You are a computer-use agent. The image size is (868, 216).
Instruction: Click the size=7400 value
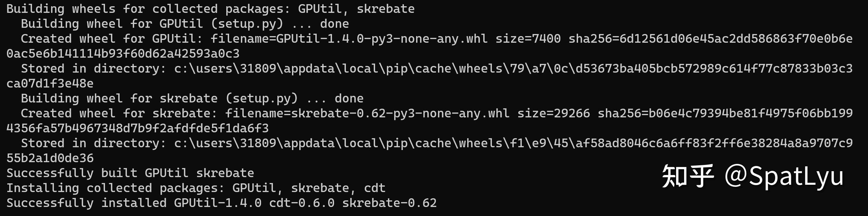[x=528, y=39]
